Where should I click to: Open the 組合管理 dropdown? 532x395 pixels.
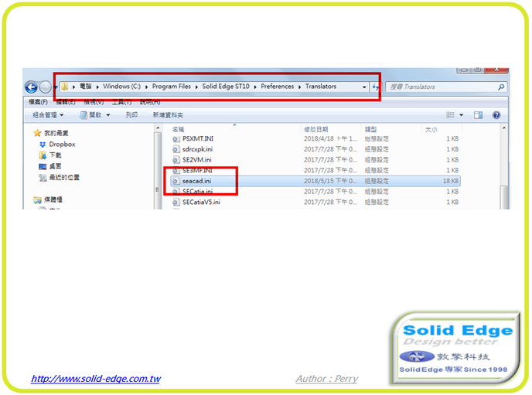49,115
